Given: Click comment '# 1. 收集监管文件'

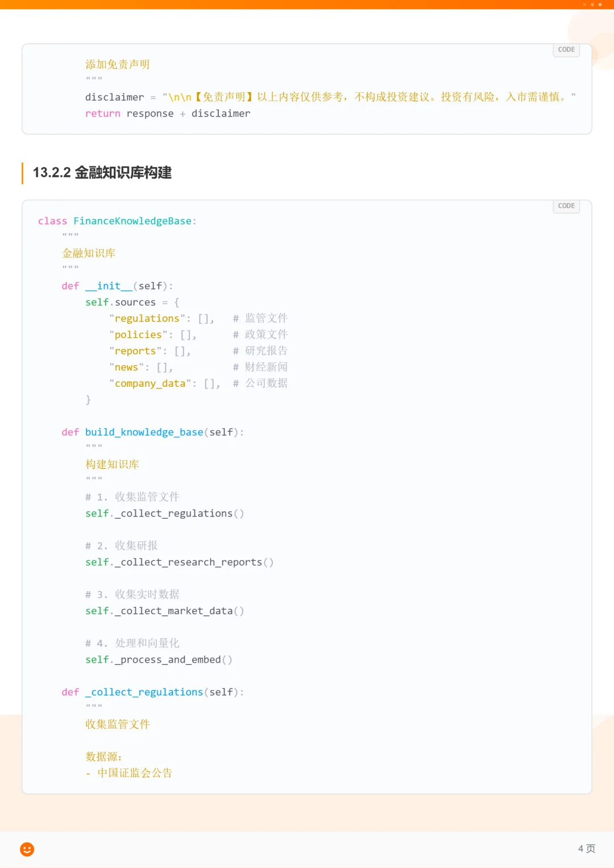Looking at the screenshot, I should (x=132, y=497).
